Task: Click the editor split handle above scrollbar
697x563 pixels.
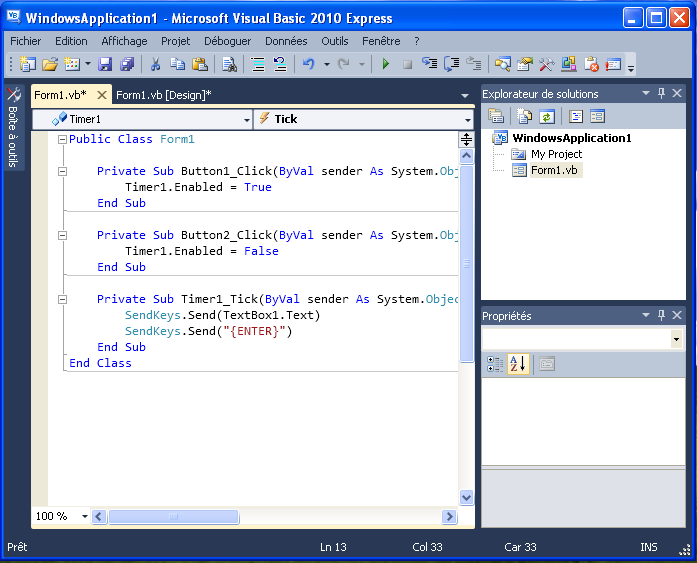Action: pos(466,140)
